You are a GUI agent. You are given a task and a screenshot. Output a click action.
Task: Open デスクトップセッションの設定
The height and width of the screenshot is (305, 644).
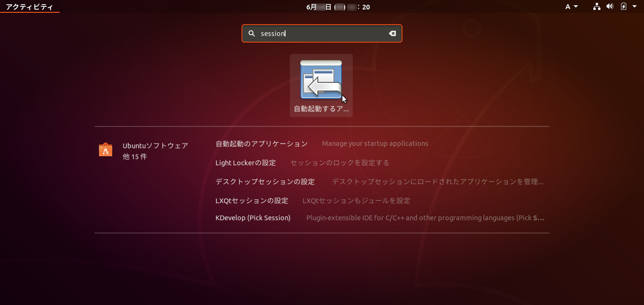[265, 181]
